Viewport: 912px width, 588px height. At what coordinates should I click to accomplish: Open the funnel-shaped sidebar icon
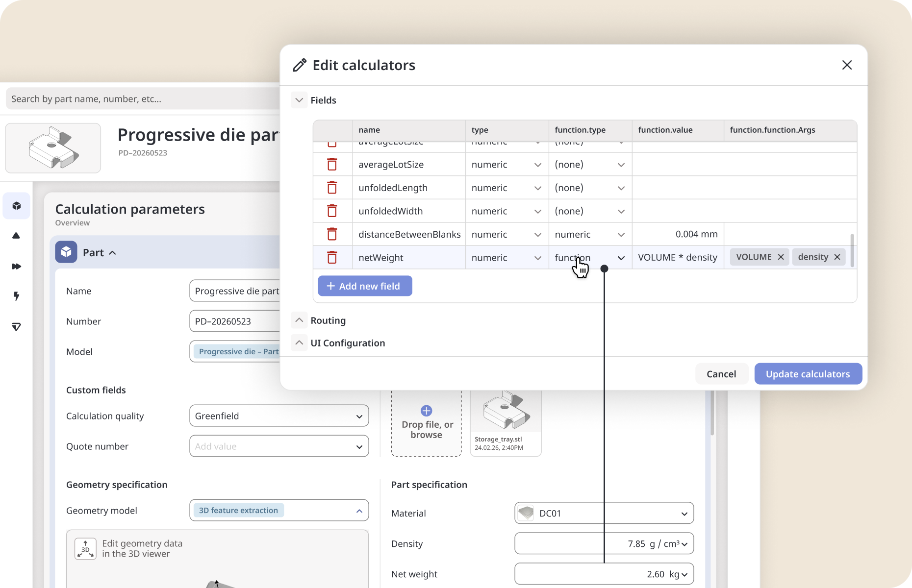pos(16,327)
